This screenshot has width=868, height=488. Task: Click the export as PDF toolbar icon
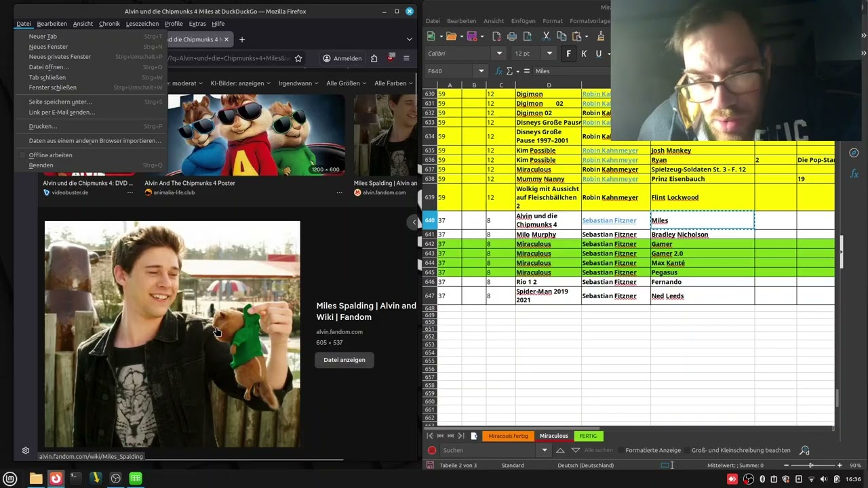pyautogui.click(x=496, y=36)
